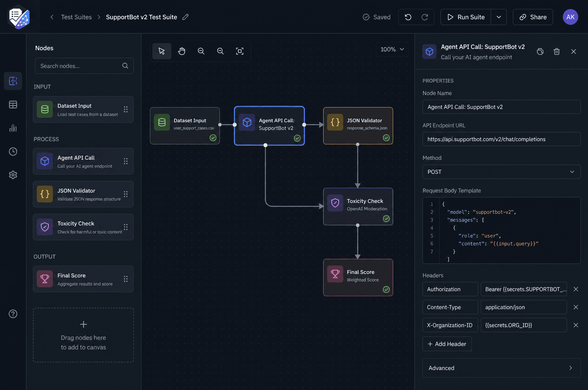The width and height of the screenshot is (588, 390).
Task: Remove the Authorization header row
Action: click(576, 289)
